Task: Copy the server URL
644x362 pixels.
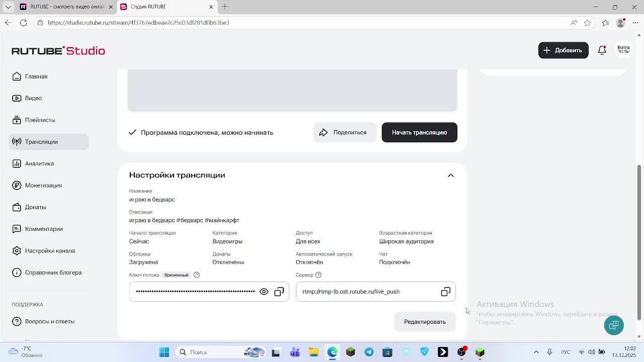Action: [446, 292]
